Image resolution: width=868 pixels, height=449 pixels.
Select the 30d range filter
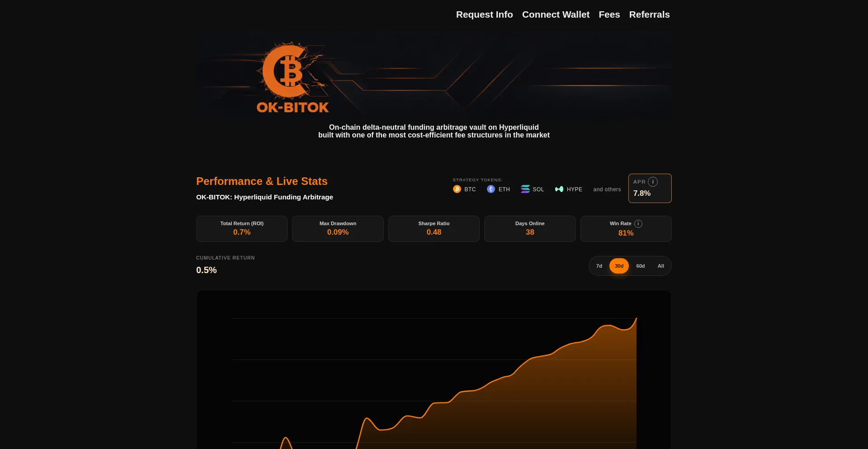618,266
